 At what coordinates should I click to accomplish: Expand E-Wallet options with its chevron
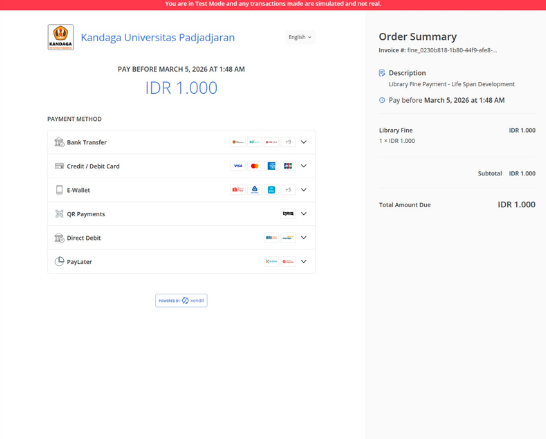(304, 190)
